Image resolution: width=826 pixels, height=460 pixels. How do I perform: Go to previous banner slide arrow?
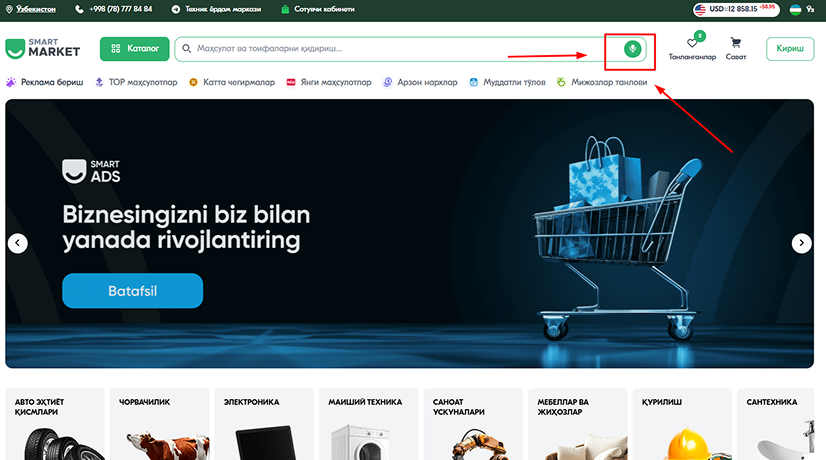coord(17,243)
